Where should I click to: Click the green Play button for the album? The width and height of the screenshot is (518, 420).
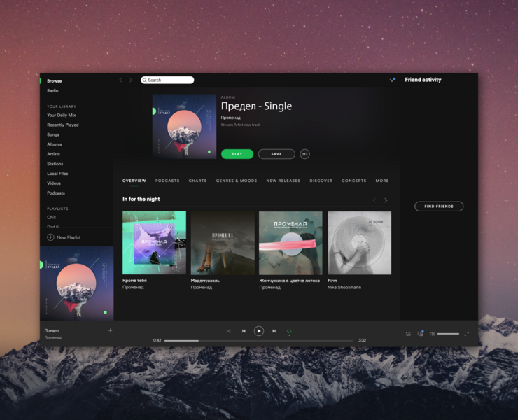click(237, 154)
